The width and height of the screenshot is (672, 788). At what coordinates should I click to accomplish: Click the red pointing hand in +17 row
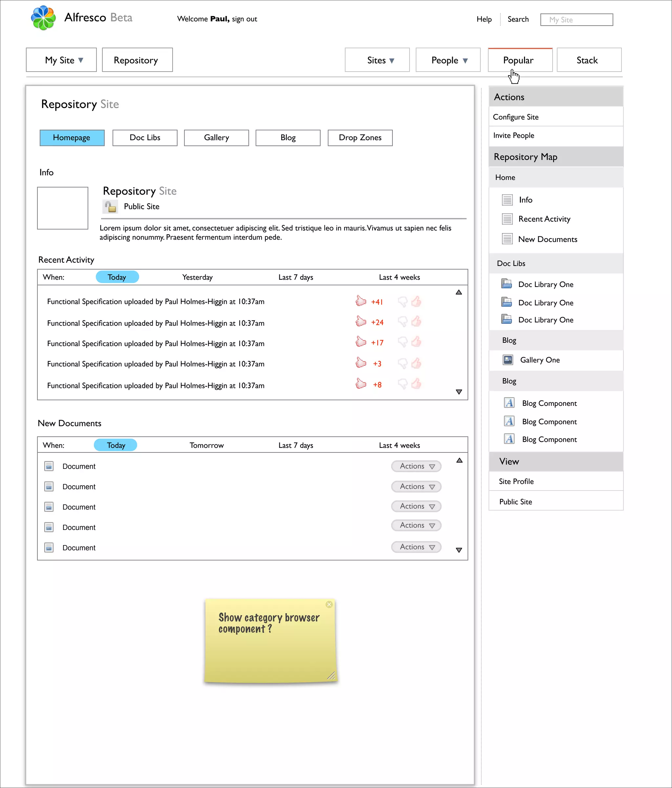point(361,342)
